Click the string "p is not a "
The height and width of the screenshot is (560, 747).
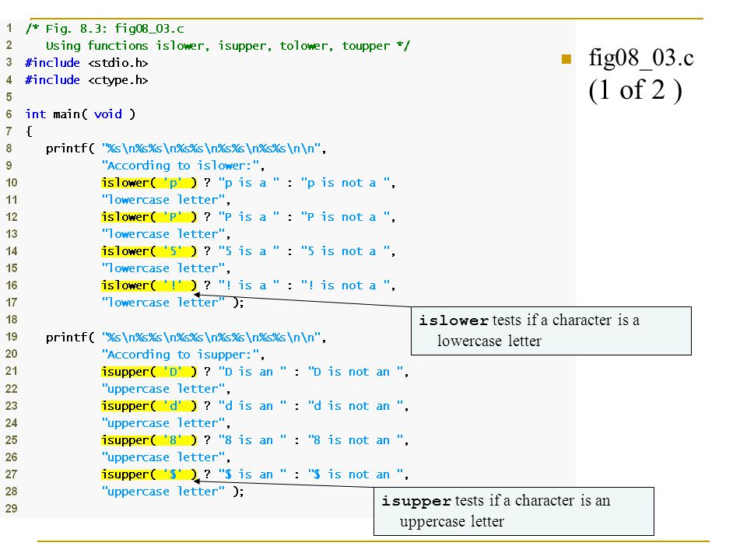[345, 183]
